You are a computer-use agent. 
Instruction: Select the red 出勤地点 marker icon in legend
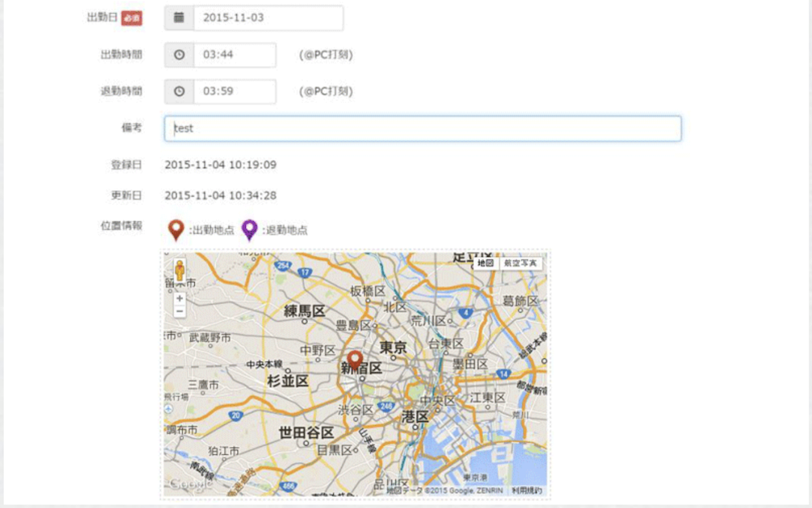tap(175, 228)
